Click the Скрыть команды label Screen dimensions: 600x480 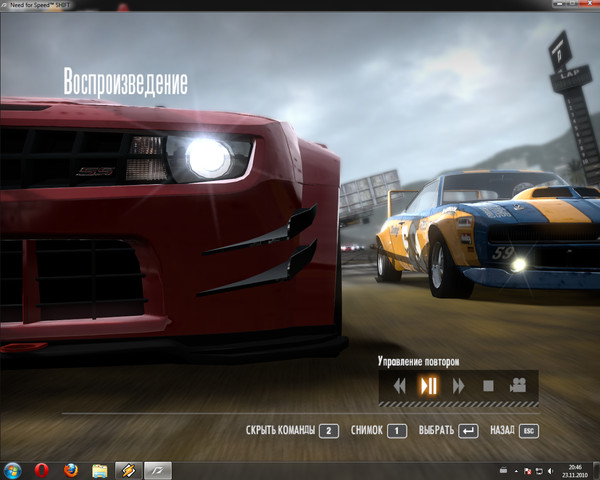pyautogui.click(x=280, y=430)
